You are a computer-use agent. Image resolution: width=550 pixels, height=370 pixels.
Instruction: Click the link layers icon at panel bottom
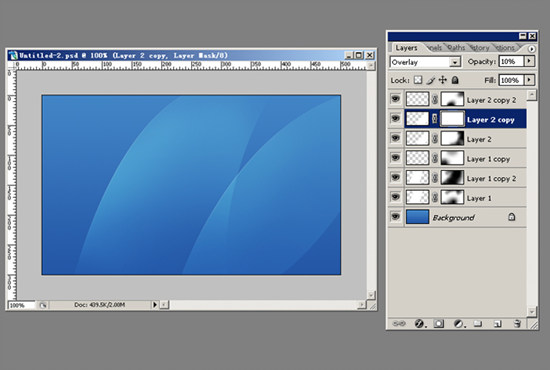point(399,323)
